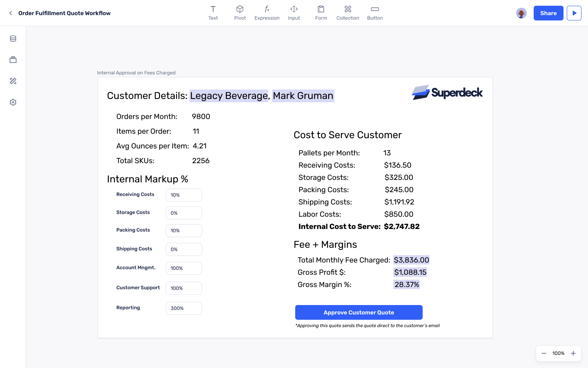
Task: Edit the Reporting markup field
Action: click(x=184, y=308)
